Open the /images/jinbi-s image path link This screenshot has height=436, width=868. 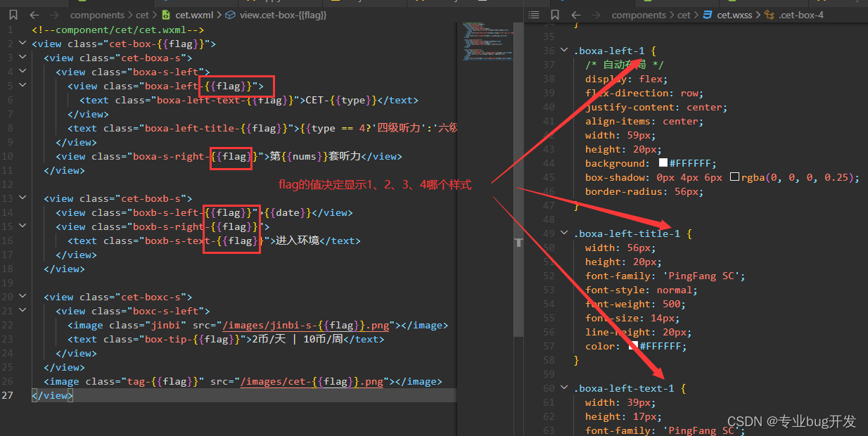tap(308, 325)
